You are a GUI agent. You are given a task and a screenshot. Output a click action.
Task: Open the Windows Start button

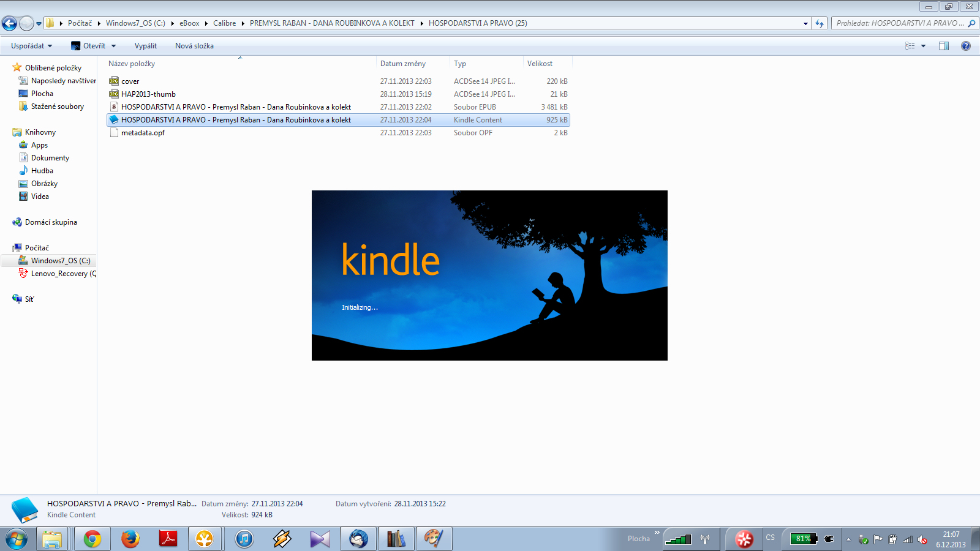tap(17, 539)
